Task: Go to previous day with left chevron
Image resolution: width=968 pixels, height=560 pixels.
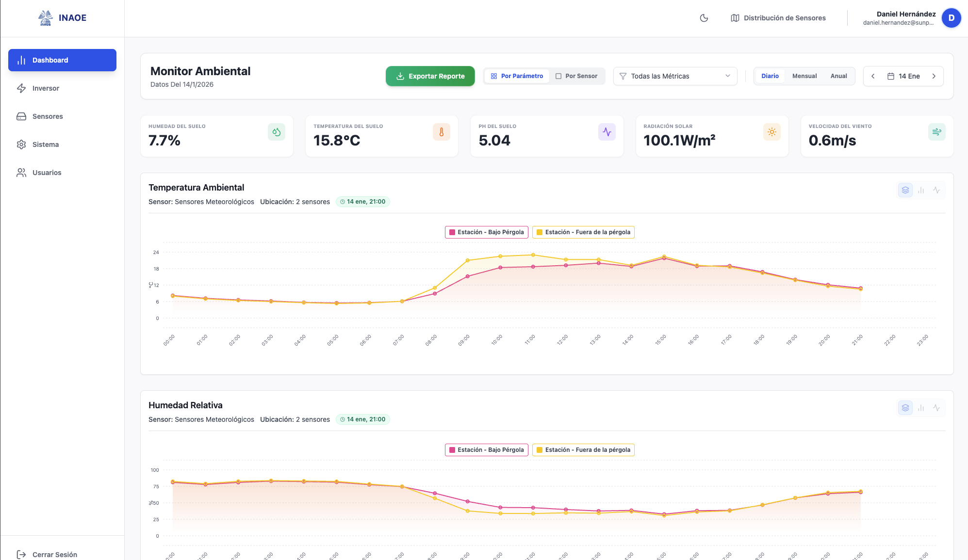Action: pyautogui.click(x=873, y=76)
